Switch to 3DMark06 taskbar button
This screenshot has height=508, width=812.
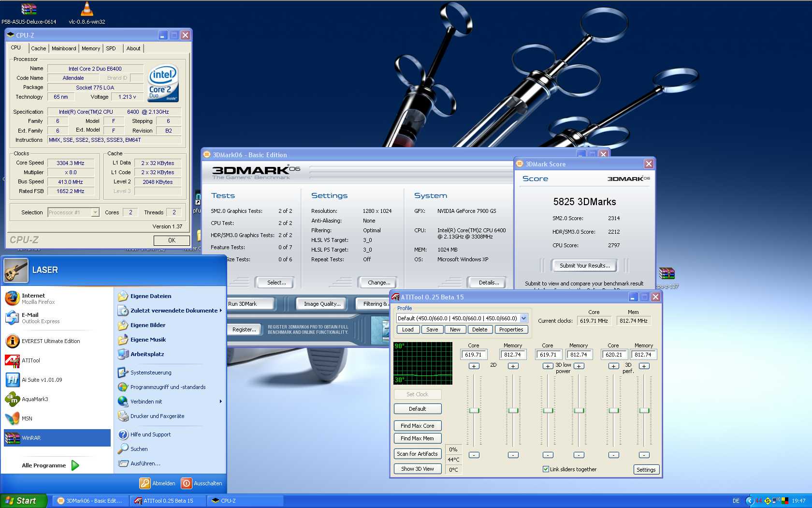point(91,501)
